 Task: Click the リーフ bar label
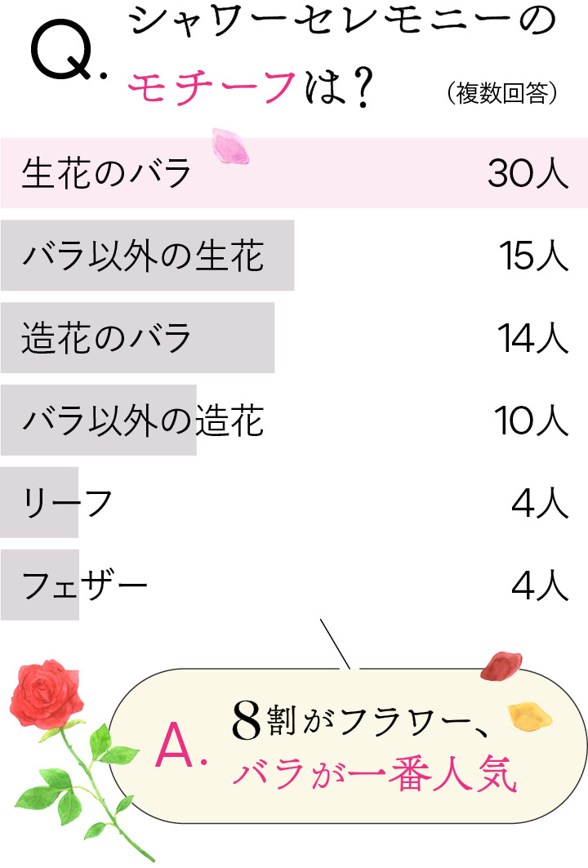[x=68, y=503]
